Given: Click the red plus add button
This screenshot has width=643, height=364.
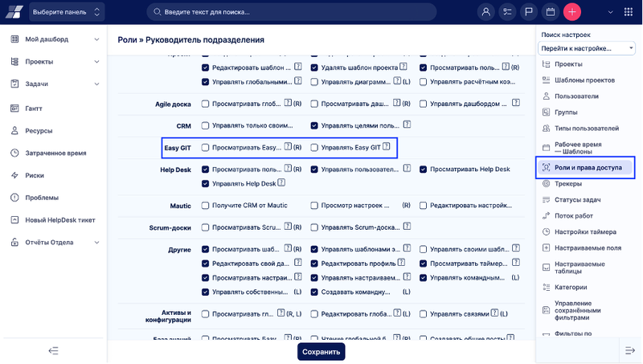Looking at the screenshot, I should click(x=572, y=12).
